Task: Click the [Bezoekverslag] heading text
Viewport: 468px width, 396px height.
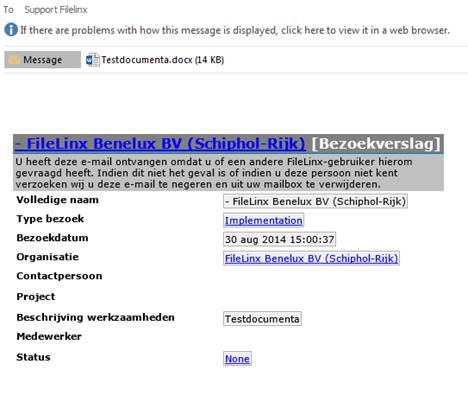Action: tap(376, 144)
